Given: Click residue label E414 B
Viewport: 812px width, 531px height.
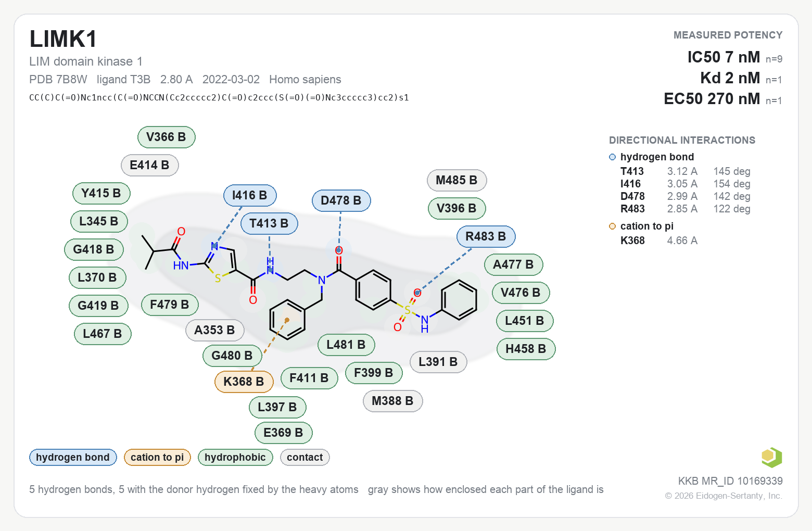Looking at the screenshot, I should [149, 166].
